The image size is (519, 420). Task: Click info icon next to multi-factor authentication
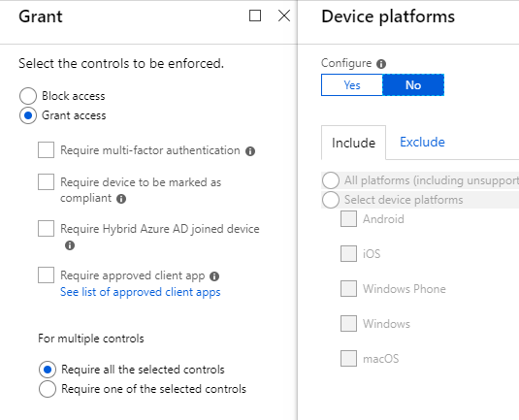point(250,151)
